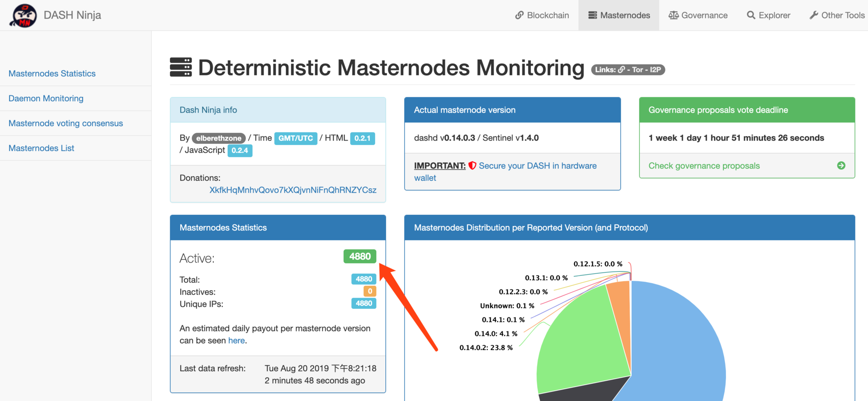Screen dimensions: 868x401
Task: Click the I2P link in Links badge
Action: pos(656,70)
